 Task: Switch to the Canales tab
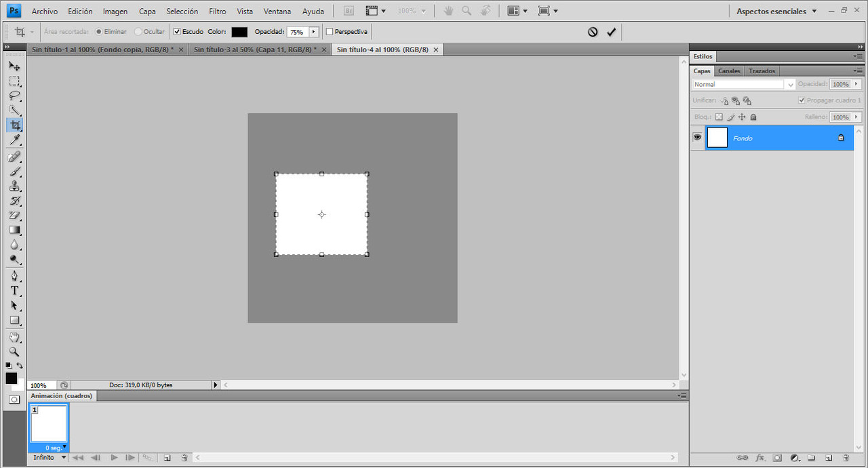pos(729,71)
